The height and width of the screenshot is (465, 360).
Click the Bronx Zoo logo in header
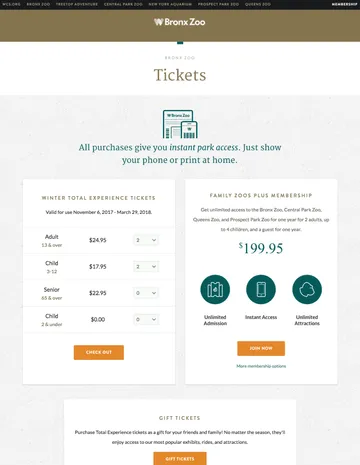180,22
